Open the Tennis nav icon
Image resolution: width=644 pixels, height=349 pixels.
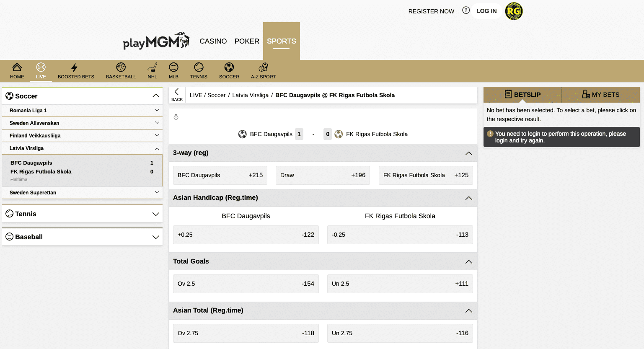coord(199,67)
